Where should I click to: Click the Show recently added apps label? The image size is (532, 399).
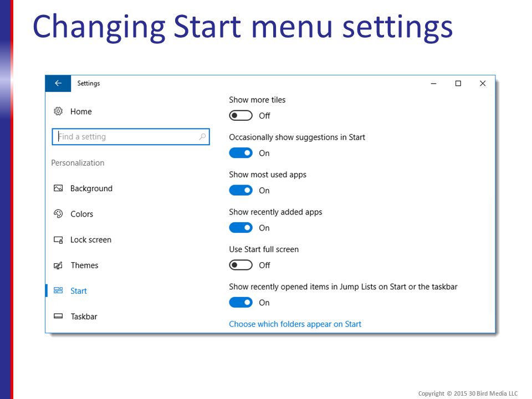(x=275, y=212)
